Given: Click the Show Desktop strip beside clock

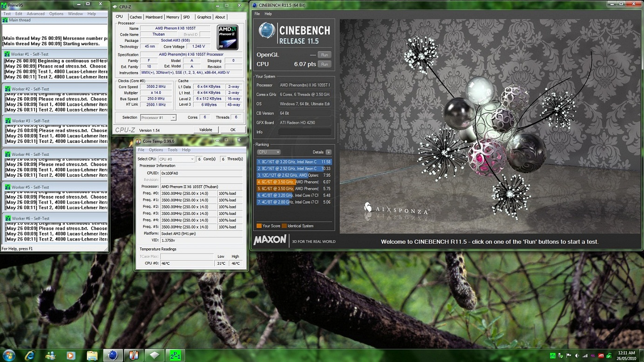Looking at the screenshot, I should click(x=641, y=355).
